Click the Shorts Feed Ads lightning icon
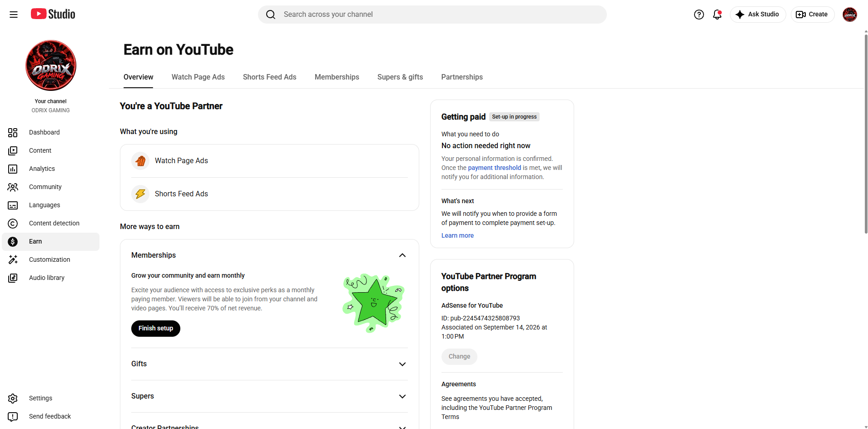 coord(140,194)
